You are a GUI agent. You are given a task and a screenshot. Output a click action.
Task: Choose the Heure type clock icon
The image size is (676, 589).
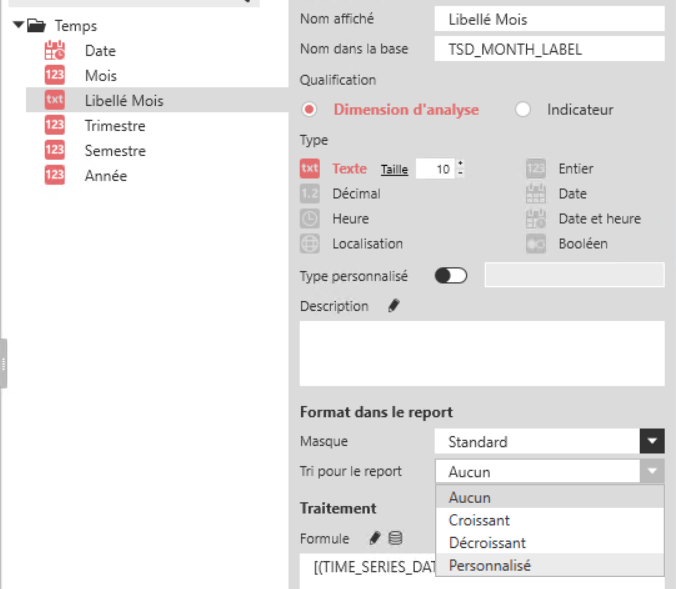point(310,218)
